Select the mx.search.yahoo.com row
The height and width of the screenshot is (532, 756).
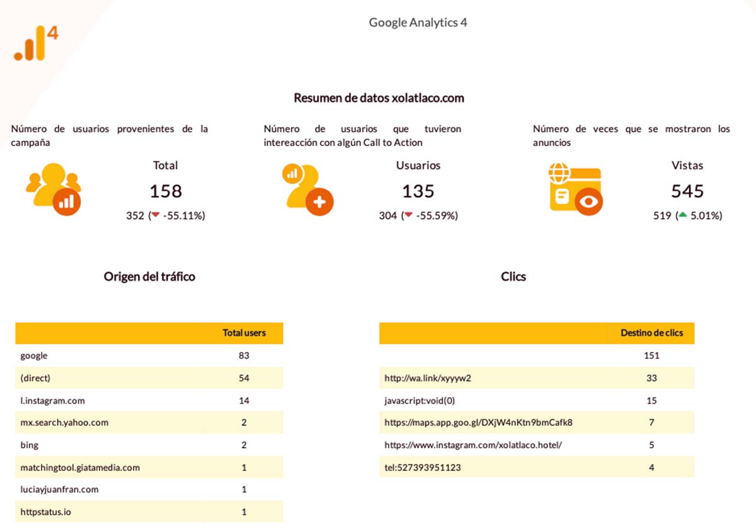(149, 422)
